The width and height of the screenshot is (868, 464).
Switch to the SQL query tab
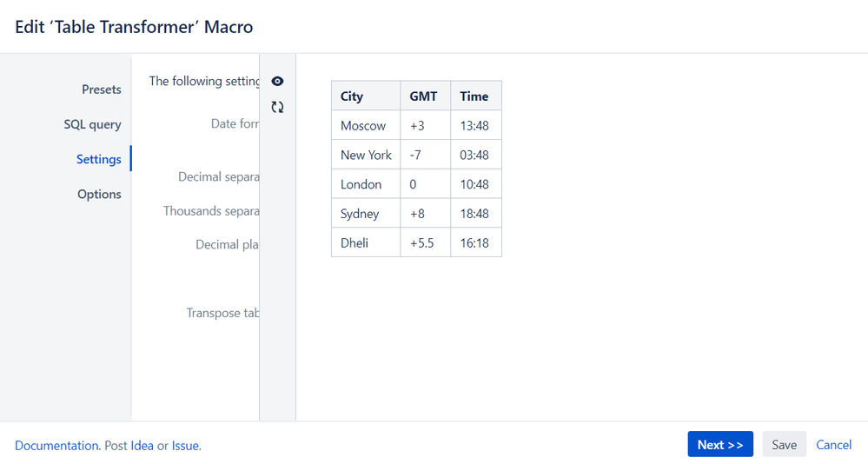pos(92,124)
